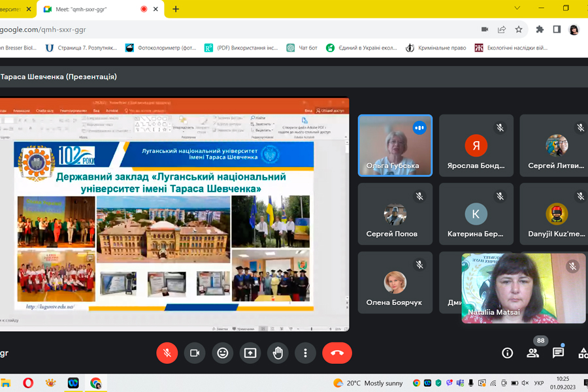Viewport: 588px width, 392px height.
Task: Click the red recording indicator on the tab
Action: (144, 9)
